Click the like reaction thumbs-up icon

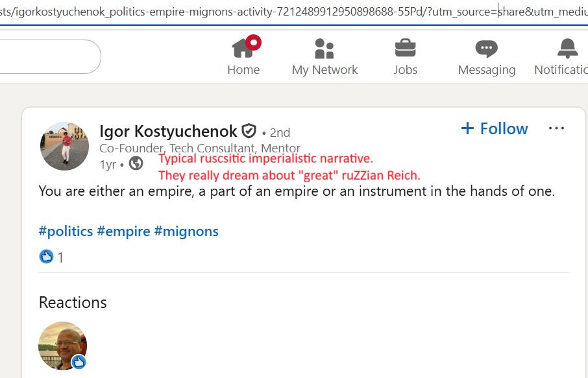point(46,257)
